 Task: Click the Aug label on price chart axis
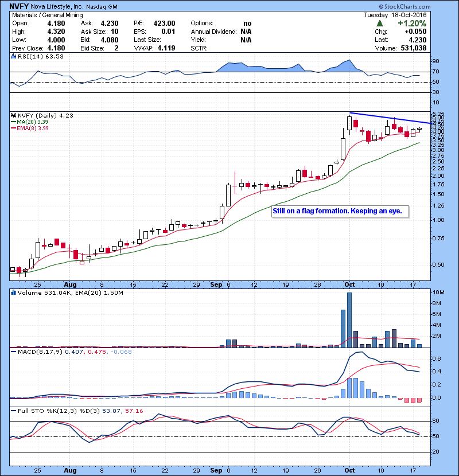pos(70,285)
